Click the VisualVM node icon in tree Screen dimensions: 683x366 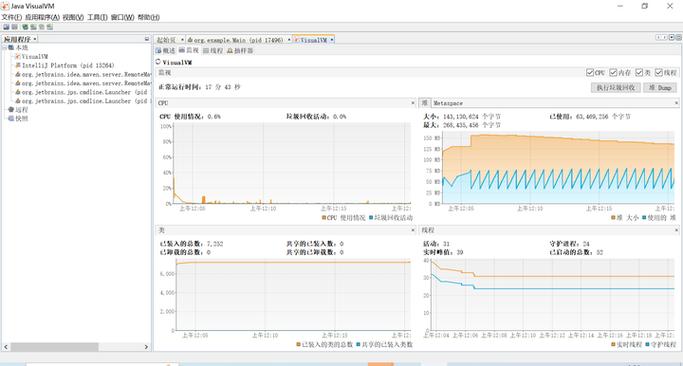click(x=18, y=57)
